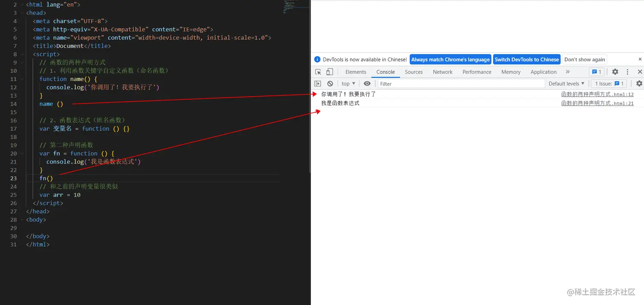Open the top JavaScript context dropdown

click(348, 83)
